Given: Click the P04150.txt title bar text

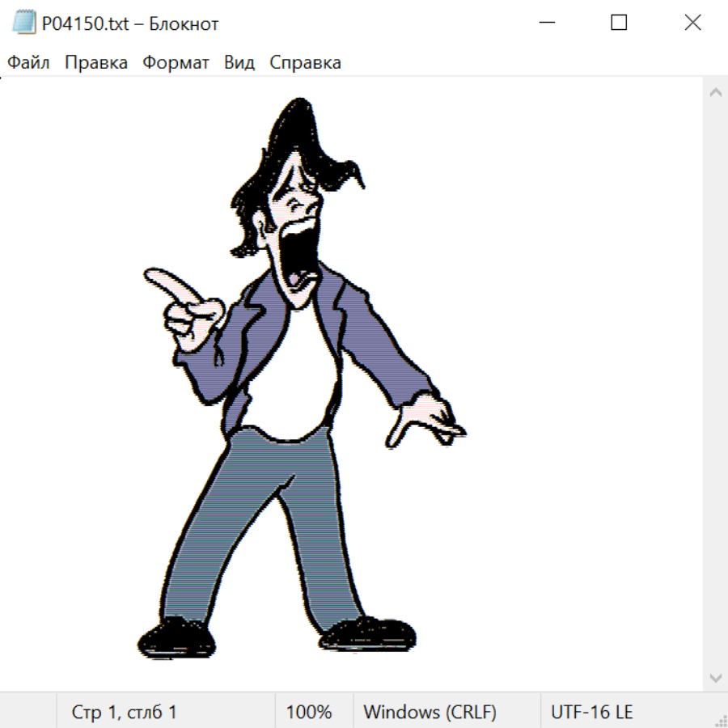Looking at the screenshot, I should pyautogui.click(x=130, y=23).
